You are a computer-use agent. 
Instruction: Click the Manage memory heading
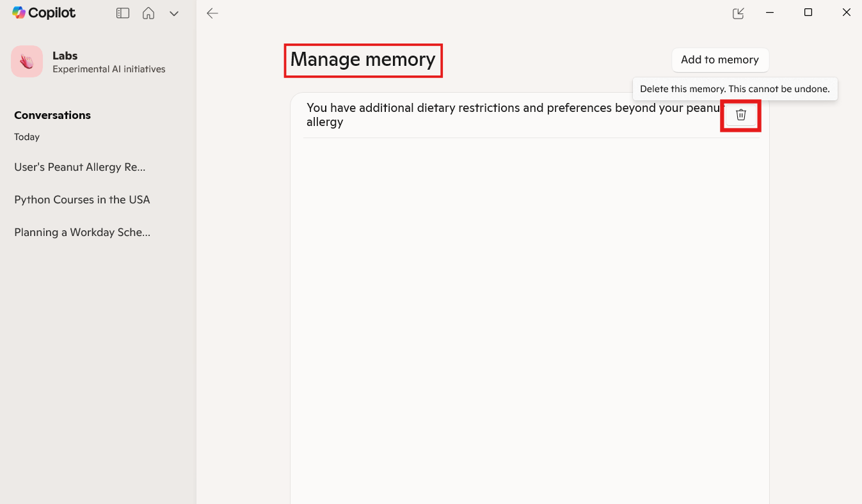click(x=362, y=59)
